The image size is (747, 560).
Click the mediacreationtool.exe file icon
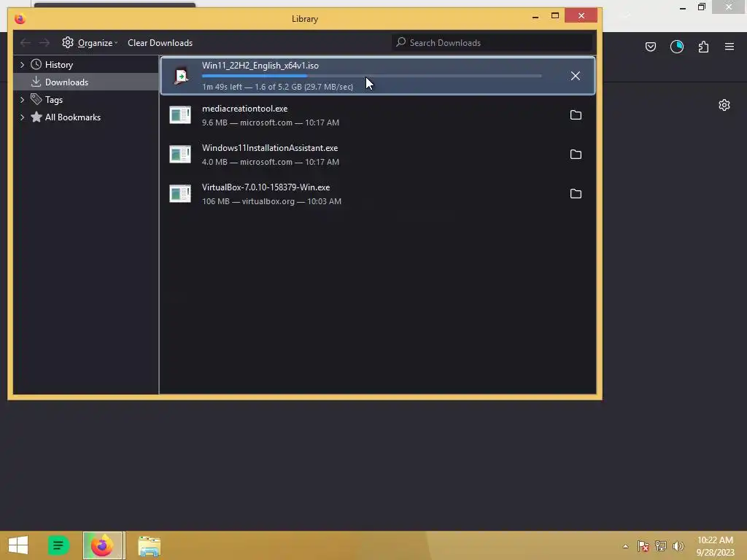[180, 114]
